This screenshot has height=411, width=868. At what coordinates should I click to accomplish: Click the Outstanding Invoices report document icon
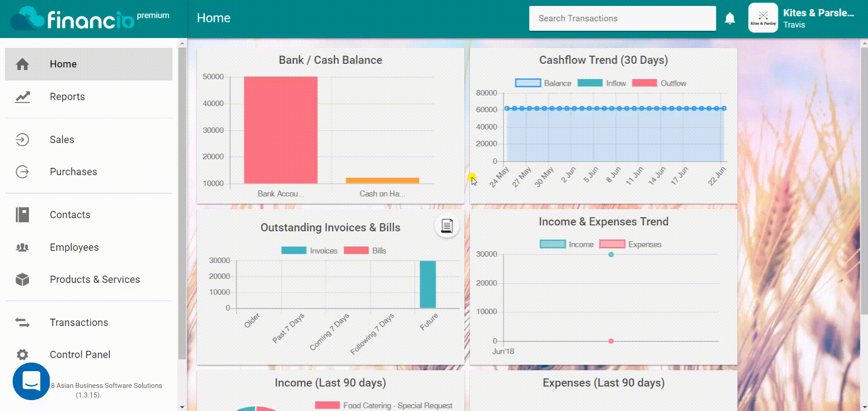pyautogui.click(x=447, y=225)
